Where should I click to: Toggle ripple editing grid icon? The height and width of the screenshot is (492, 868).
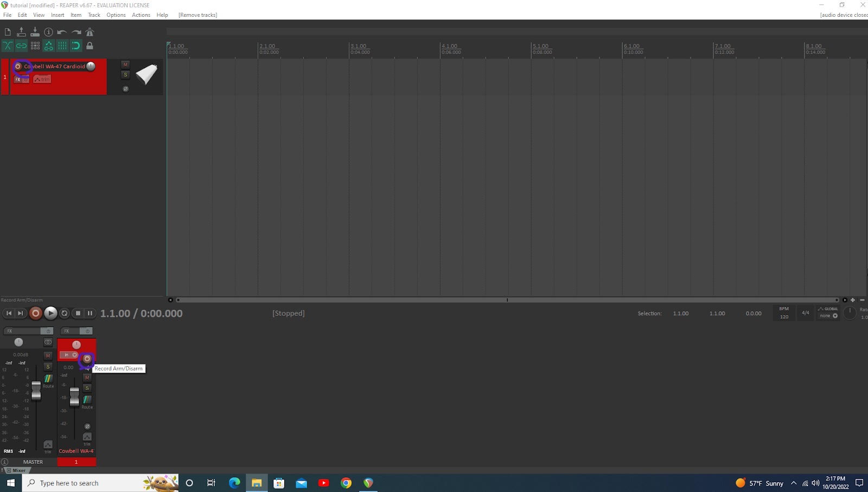[35, 46]
